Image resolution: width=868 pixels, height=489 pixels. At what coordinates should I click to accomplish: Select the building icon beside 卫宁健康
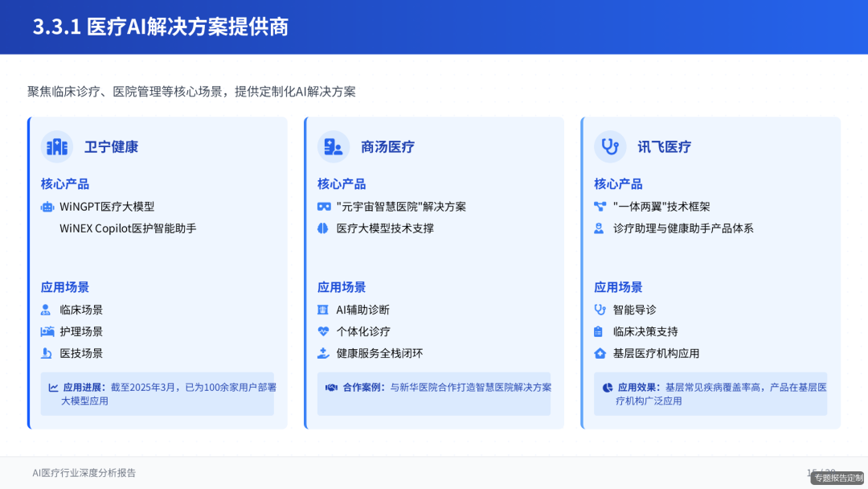(55, 147)
